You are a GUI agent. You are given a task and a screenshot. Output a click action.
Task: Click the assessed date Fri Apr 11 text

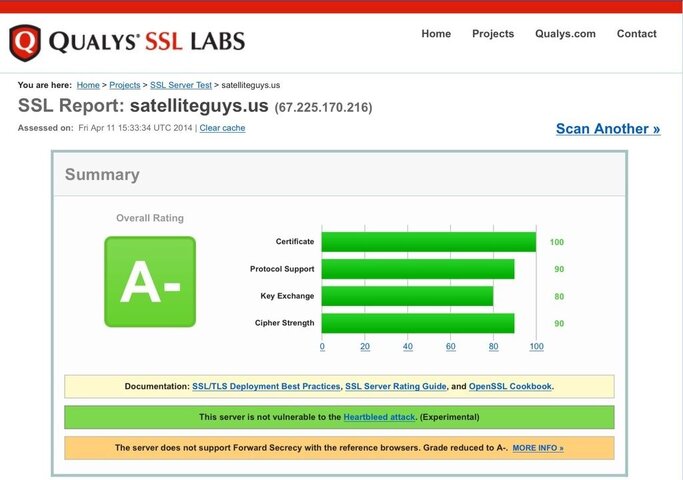tap(135, 128)
